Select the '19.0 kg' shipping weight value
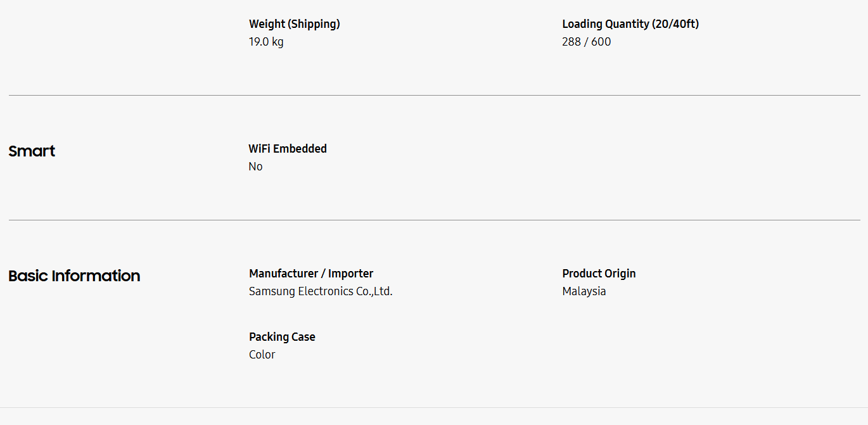868x425 pixels. [266, 42]
